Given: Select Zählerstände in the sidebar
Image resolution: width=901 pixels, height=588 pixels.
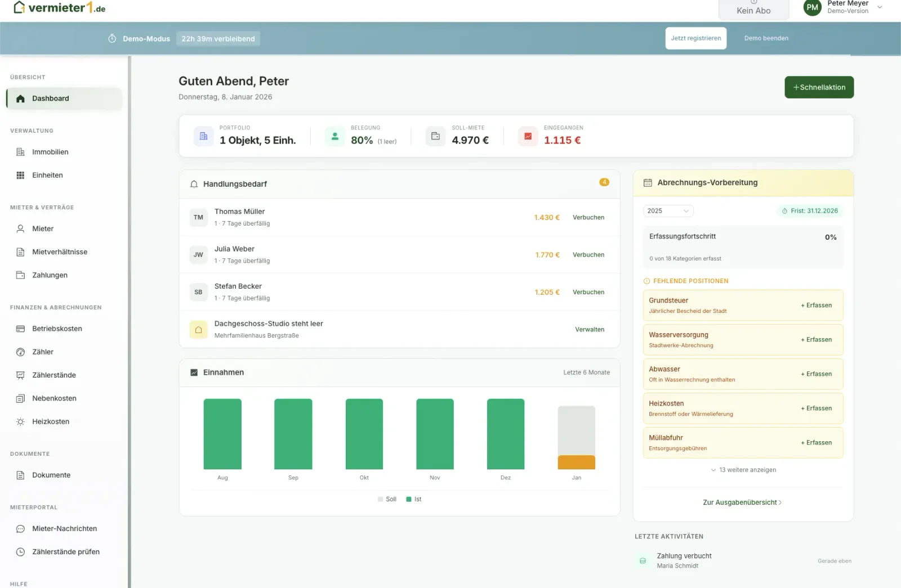Looking at the screenshot, I should (x=53, y=375).
